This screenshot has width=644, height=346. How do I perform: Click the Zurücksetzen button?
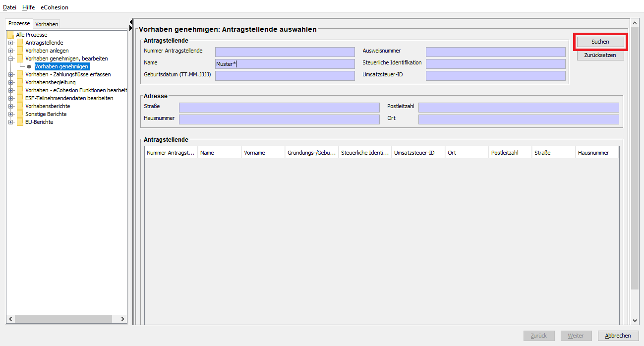click(600, 55)
